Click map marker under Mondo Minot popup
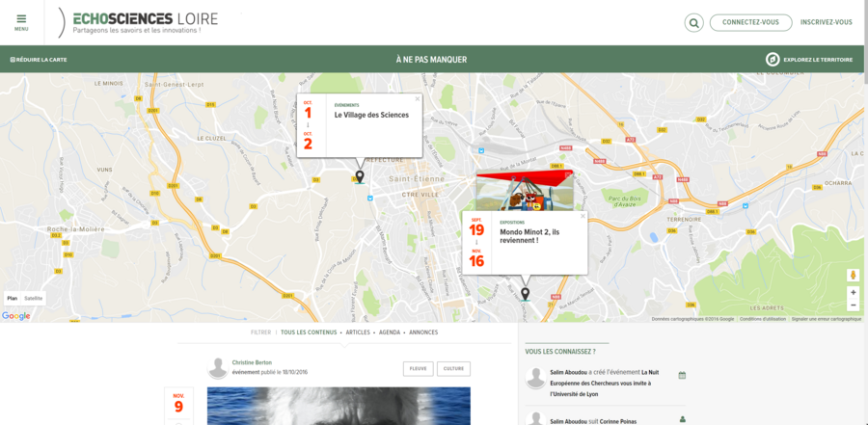 click(x=525, y=293)
